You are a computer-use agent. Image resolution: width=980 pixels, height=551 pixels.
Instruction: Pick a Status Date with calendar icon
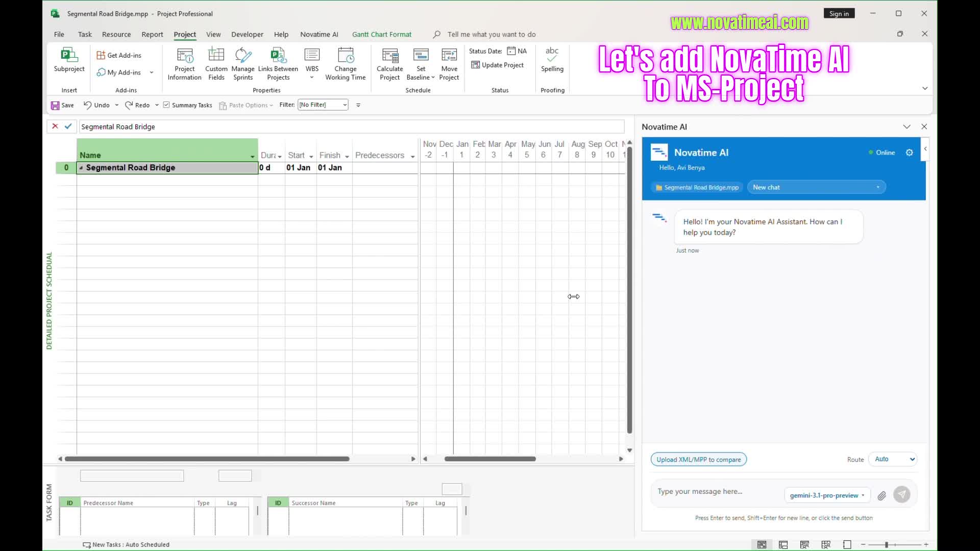[511, 51]
